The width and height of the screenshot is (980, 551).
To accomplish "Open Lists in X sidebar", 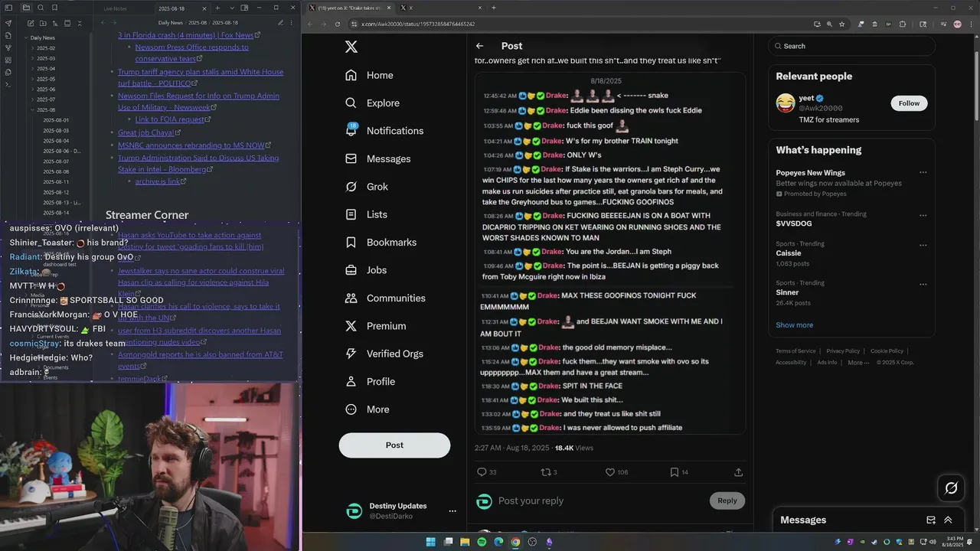I will tap(366, 214).
